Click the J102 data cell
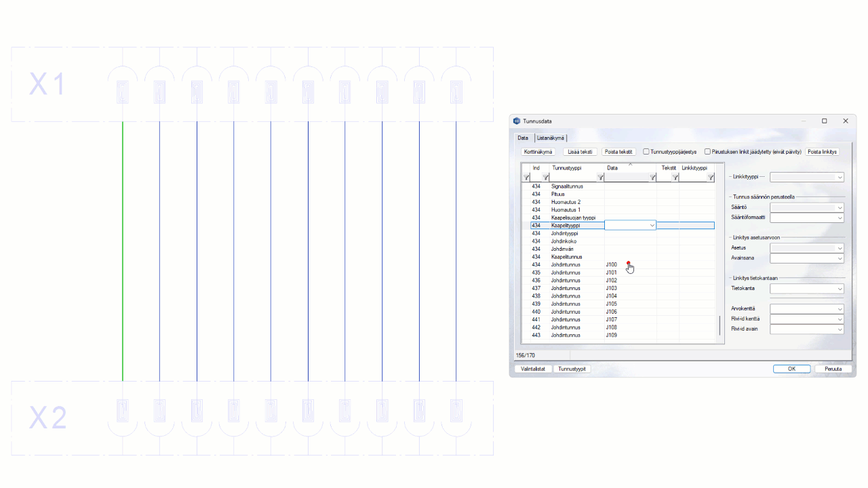 click(x=630, y=281)
